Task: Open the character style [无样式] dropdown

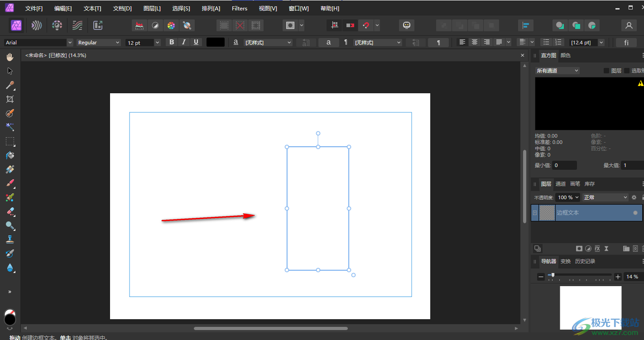Action: tap(269, 43)
